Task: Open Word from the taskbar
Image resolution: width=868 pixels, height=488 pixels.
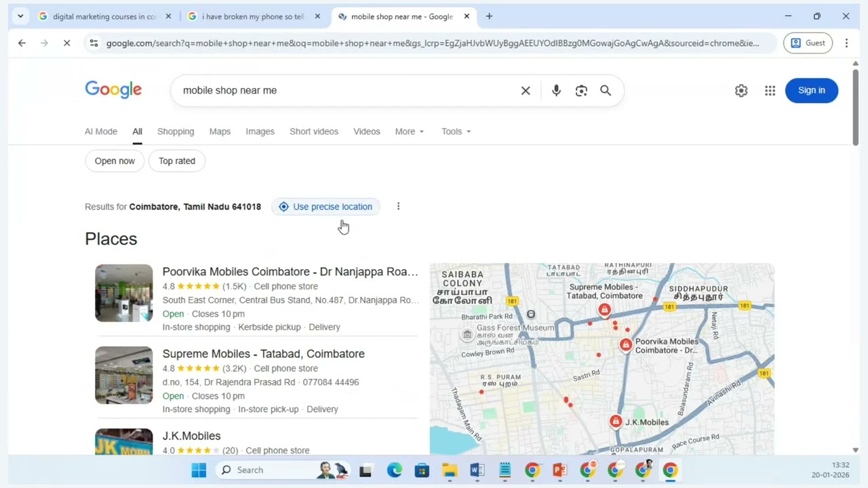Action: (477, 470)
